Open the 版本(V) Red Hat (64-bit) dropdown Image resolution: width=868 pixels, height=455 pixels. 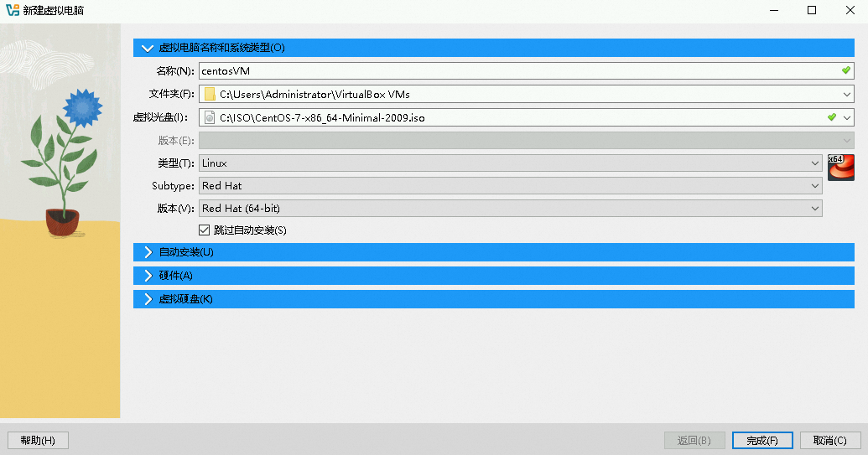(x=511, y=209)
